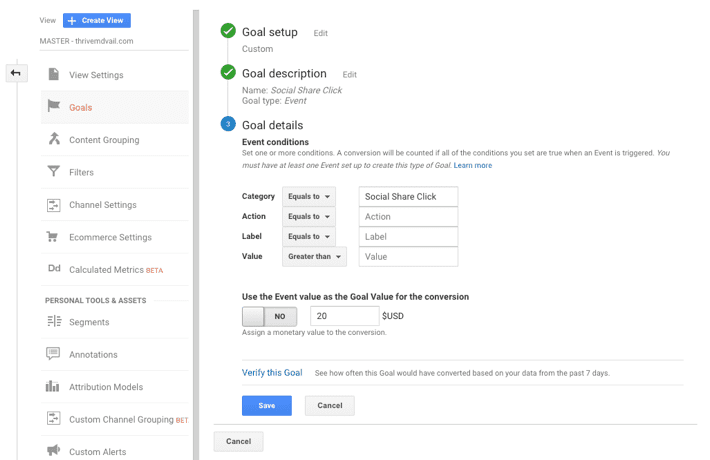Open the Value 'Greater than' dropdown
710x460 pixels.
coord(314,256)
